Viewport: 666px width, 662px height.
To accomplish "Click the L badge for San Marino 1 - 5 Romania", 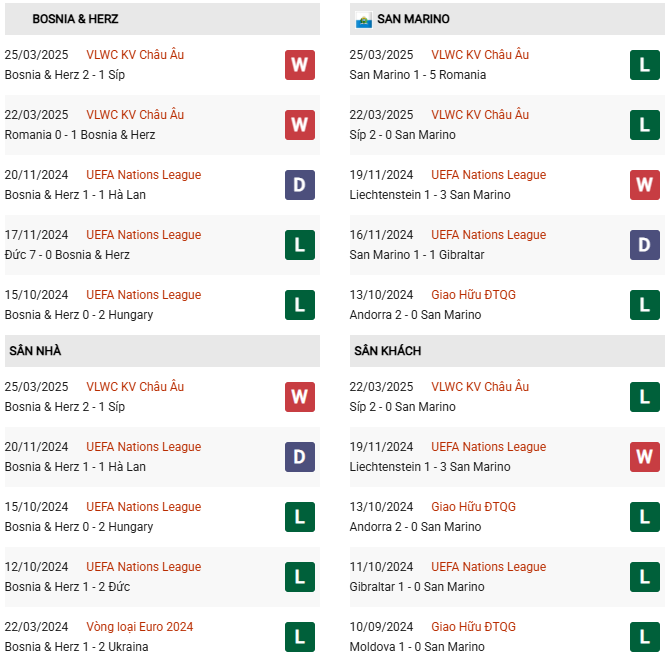I will (x=645, y=65).
